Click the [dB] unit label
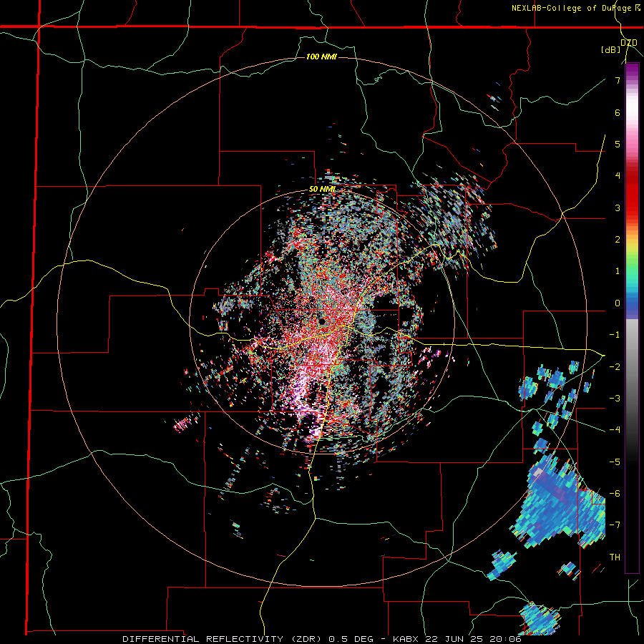Screen dimensions: 644x644 coord(611,50)
